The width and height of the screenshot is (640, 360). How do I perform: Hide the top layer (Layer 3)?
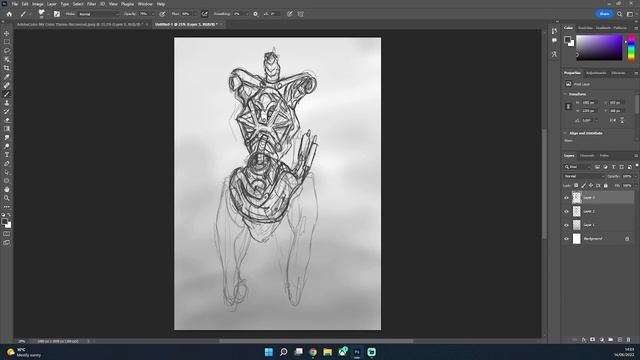coord(566,198)
